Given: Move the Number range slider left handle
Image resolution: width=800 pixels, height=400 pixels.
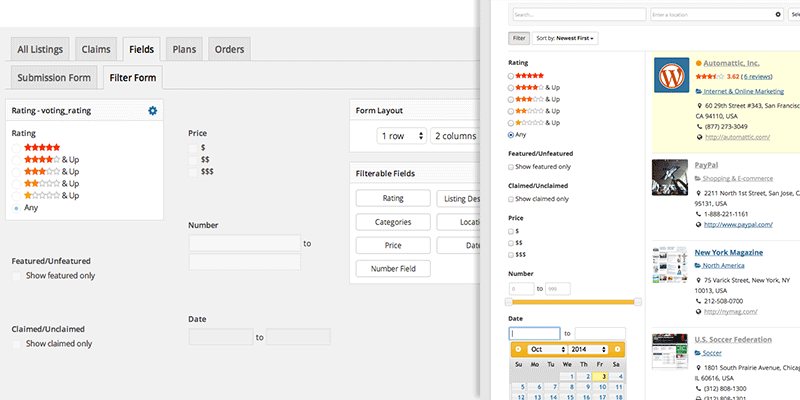Looking at the screenshot, I should [x=509, y=302].
